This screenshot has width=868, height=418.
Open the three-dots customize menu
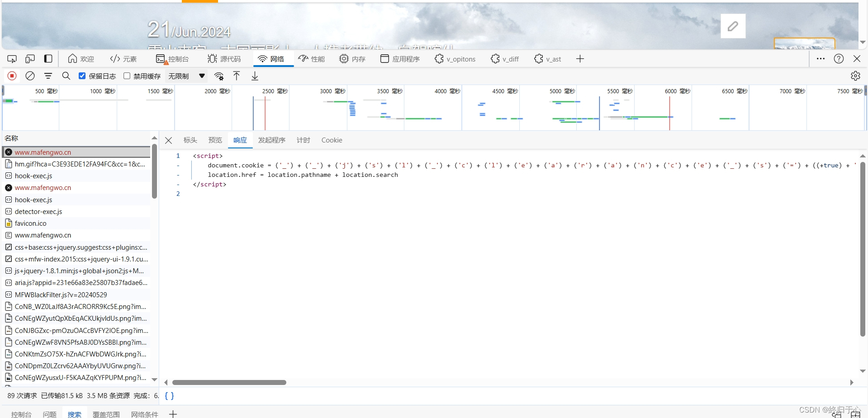pos(821,59)
